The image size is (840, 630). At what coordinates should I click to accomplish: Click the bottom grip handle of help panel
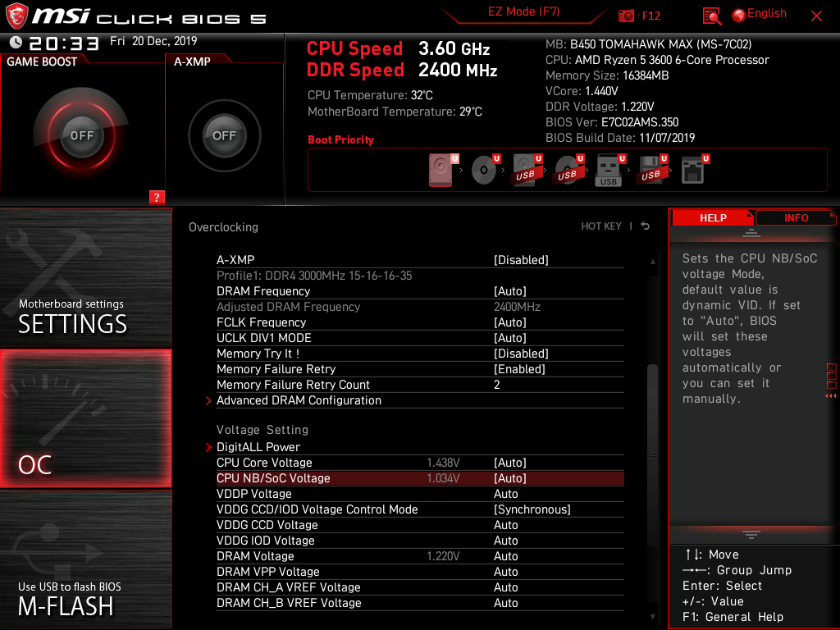[751, 534]
